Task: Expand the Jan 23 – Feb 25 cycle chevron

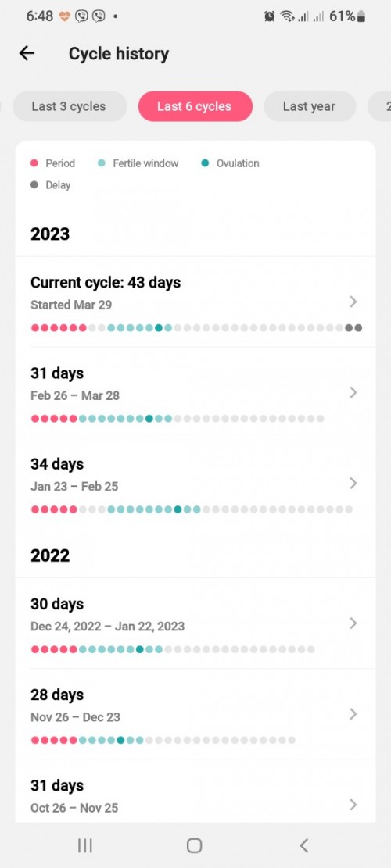Action: click(353, 484)
